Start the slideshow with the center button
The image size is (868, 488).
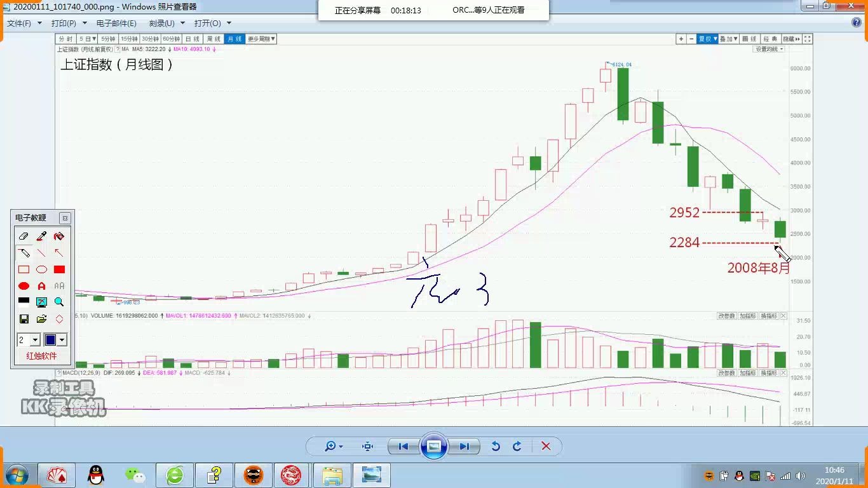(x=434, y=446)
